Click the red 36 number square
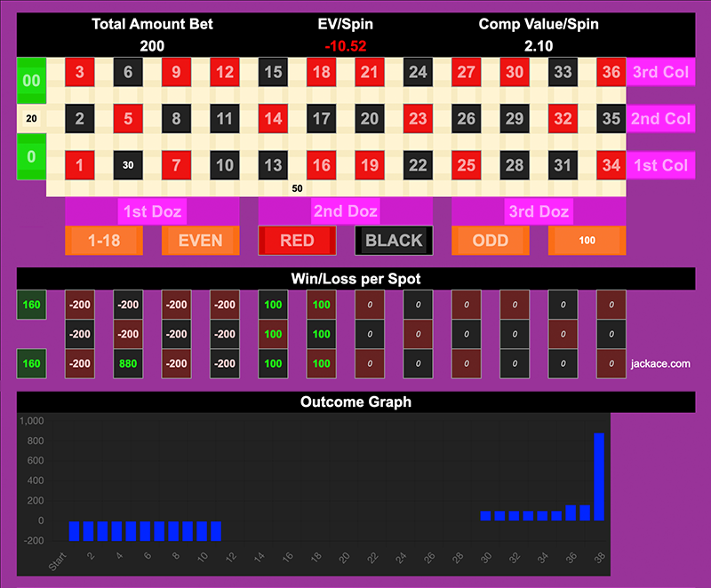The width and height of the screenshot is (711, 588). (610, 72)
